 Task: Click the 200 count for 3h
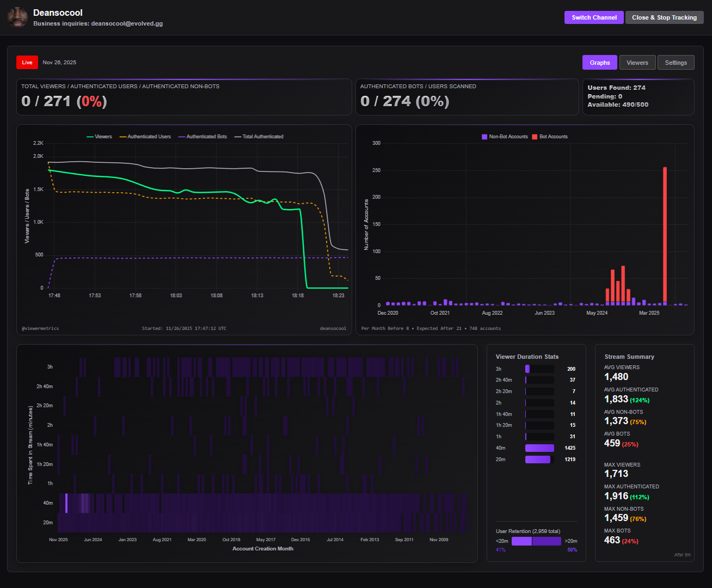571,369
